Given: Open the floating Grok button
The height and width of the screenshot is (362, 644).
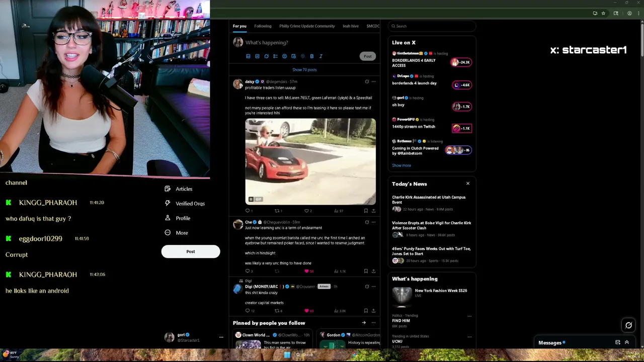Looking at the screenshot, I should tap(628, 325).
